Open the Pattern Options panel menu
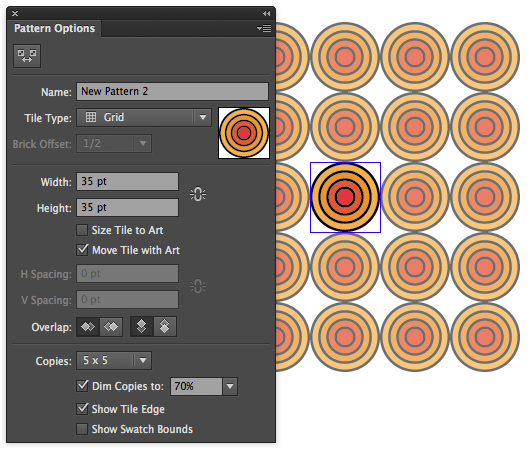The height and width of the screenshot is (449, 531). [x=264, y=28]
